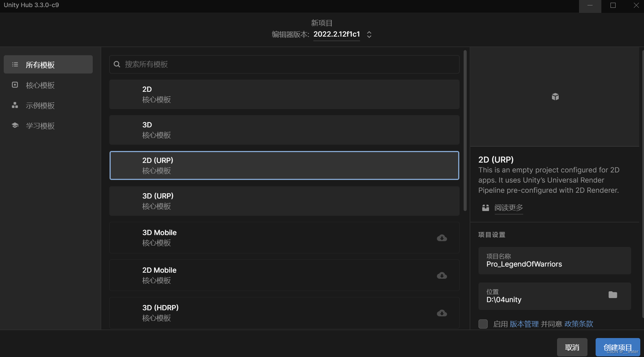The image size is (644, 357).
Task: Click the 核心模板 sidebar icon
Action: pos(15,85)
